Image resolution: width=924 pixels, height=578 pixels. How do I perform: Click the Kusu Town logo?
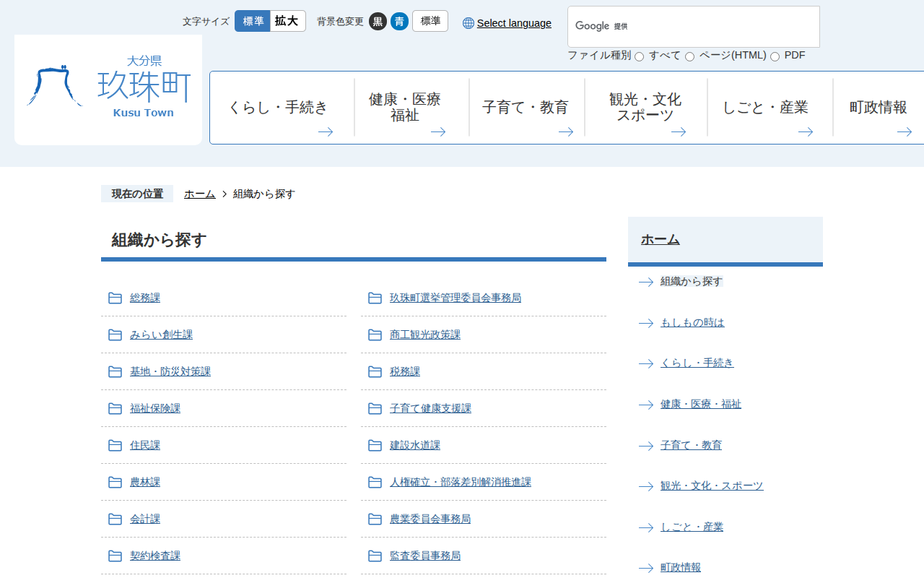click(108, 89)
